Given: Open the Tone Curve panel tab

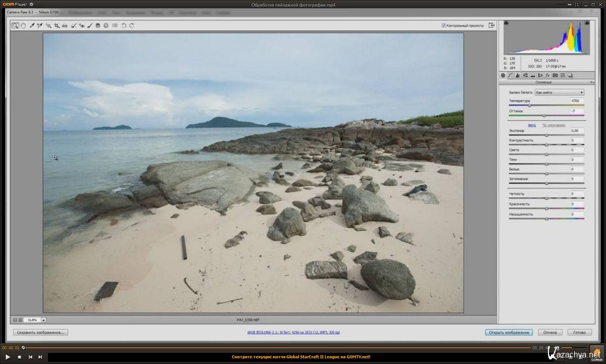Looking at the screenshot, I should click(511, 75).
